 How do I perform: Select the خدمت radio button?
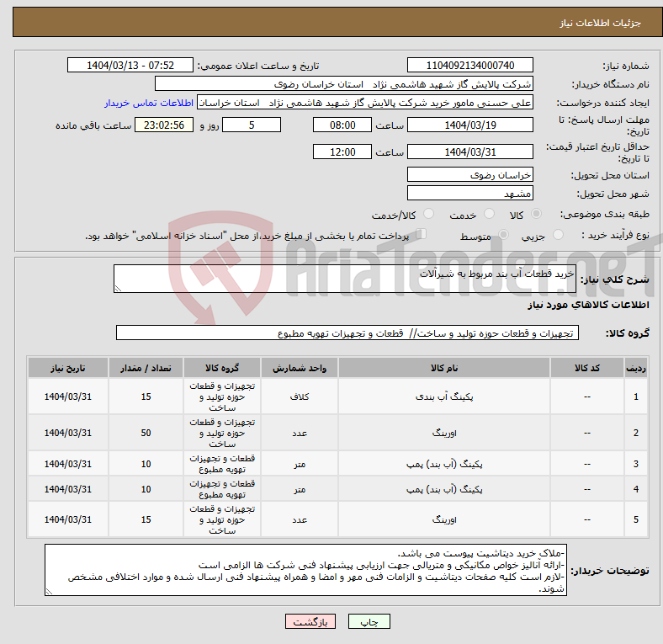coord(489,214)
